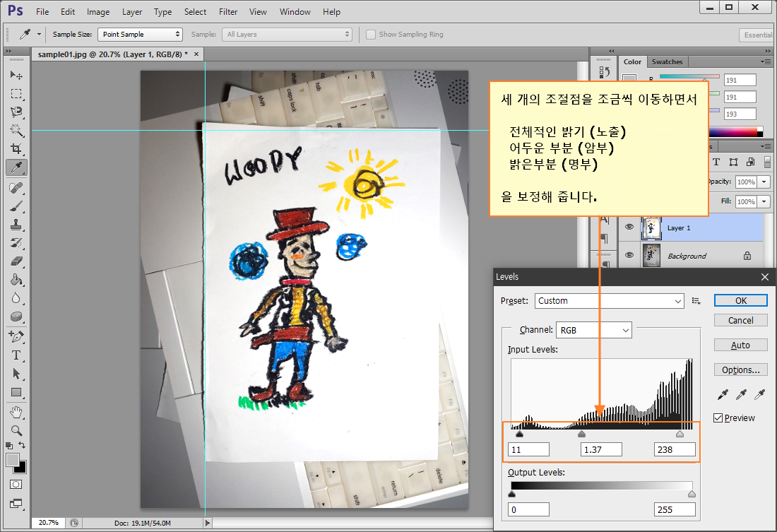Click the zoom level 20.7% field
Viewport: 777px width, 532px height.
[x=49, y=523]
